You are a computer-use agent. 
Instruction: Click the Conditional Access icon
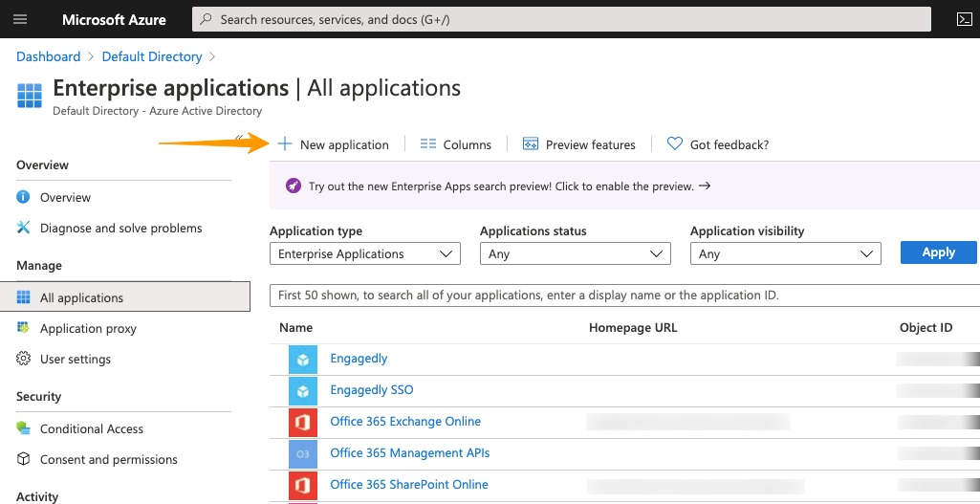pyautogui.click(x=23, y=428)
